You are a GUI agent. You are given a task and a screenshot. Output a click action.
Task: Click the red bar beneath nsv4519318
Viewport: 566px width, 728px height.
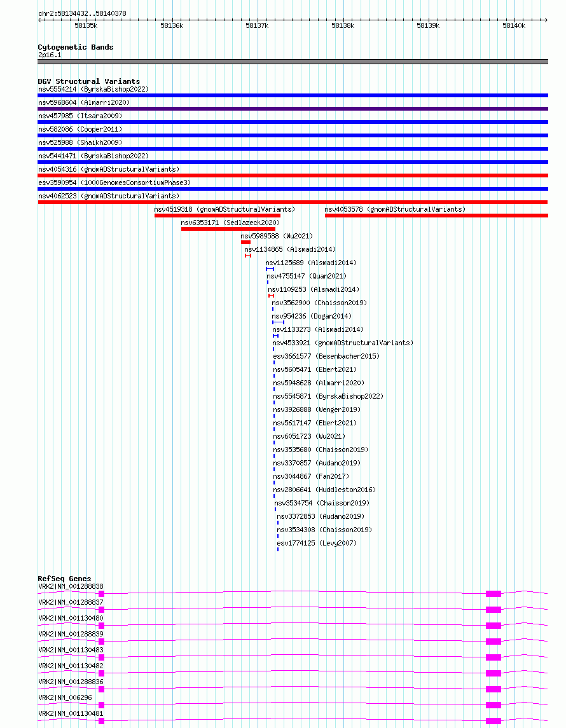coord(217,216)
